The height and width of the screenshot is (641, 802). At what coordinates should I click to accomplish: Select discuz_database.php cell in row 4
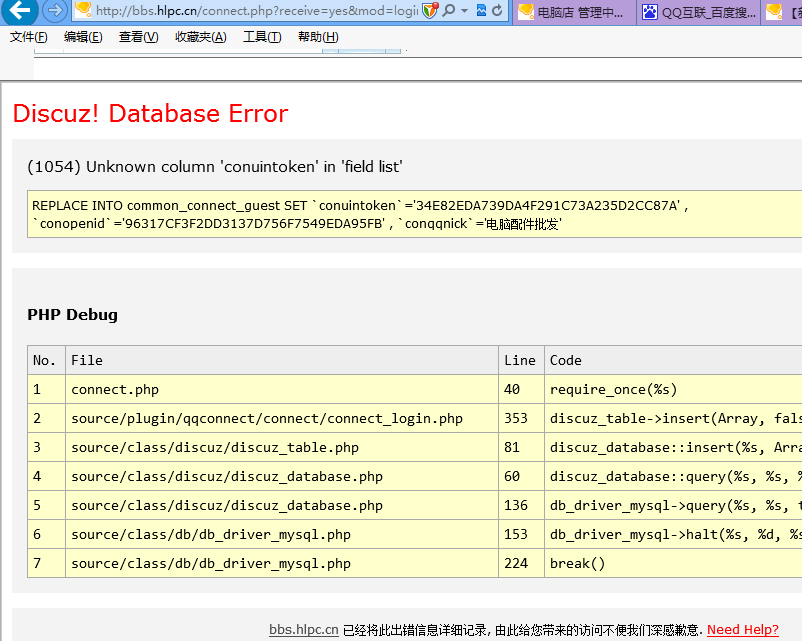[282, 476]
